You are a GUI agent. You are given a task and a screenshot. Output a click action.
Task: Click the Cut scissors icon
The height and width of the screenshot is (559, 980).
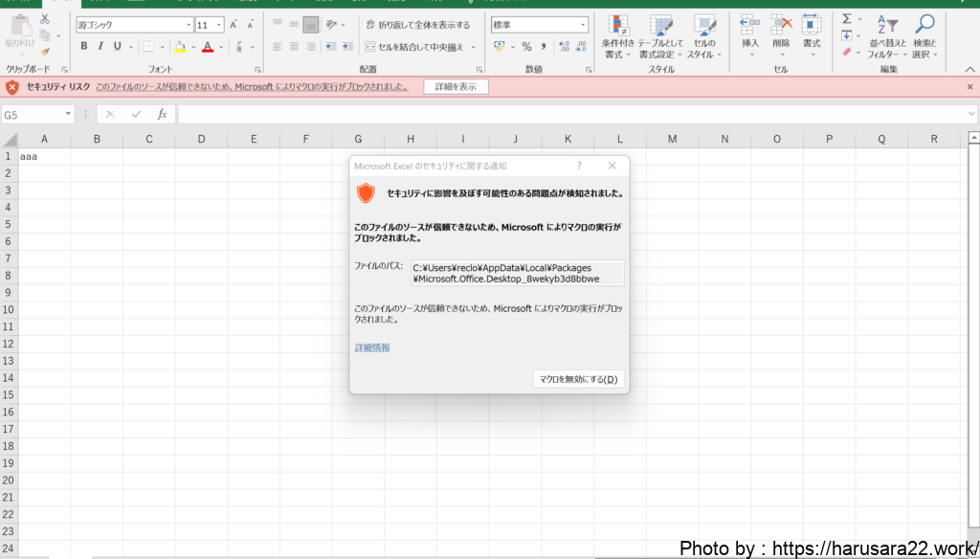(45, 19)
